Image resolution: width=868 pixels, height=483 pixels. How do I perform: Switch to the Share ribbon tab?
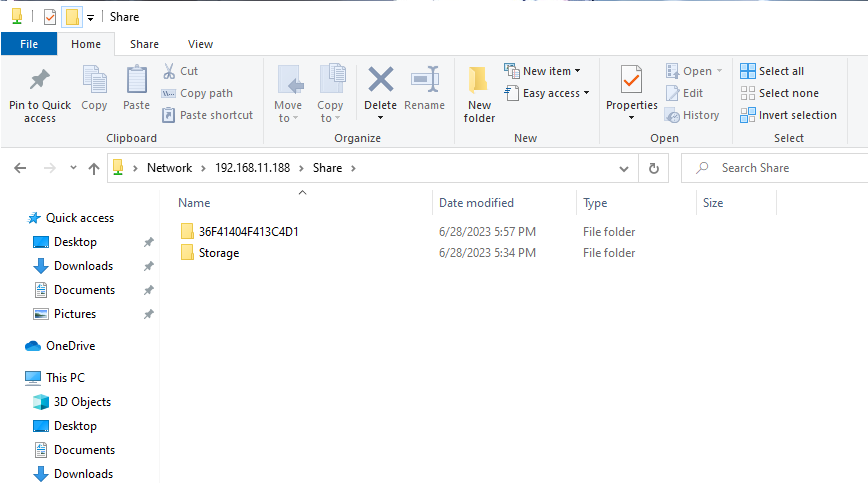coord(144,44)
